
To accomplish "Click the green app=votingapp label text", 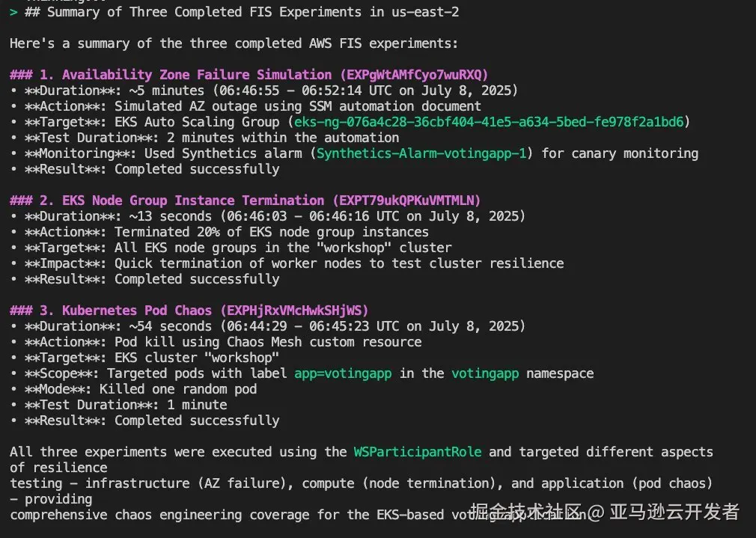I will pyautogui.click(x=343, y=373).
